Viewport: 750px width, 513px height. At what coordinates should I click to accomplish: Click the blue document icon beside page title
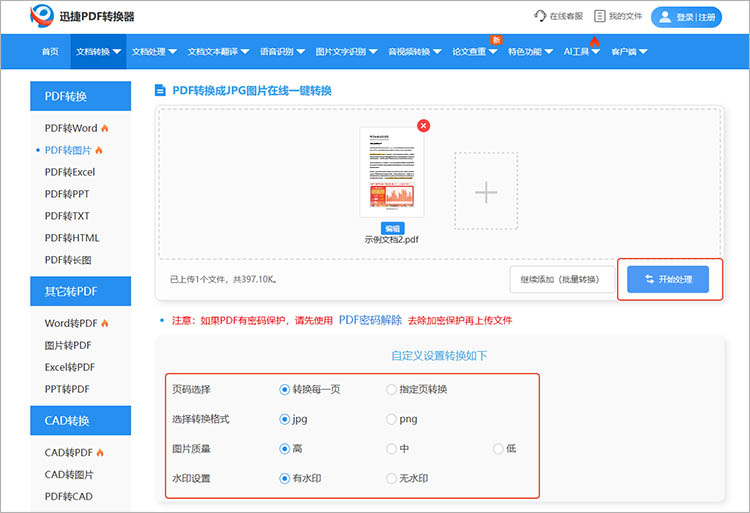click(160, 90)
